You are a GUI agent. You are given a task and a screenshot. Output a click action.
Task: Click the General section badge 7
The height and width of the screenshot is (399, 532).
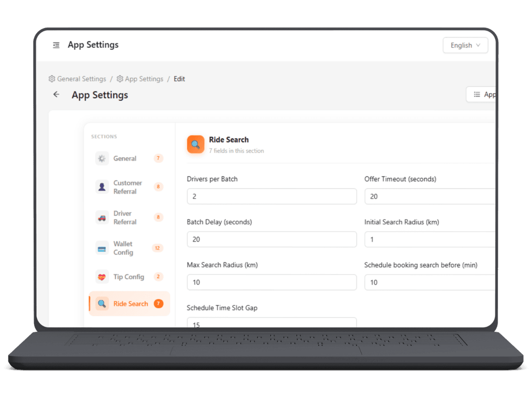tap(158, 158)
